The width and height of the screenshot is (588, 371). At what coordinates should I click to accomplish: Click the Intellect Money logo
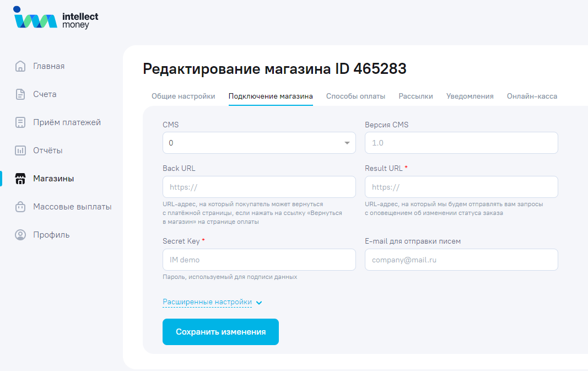tap(56, 20)
